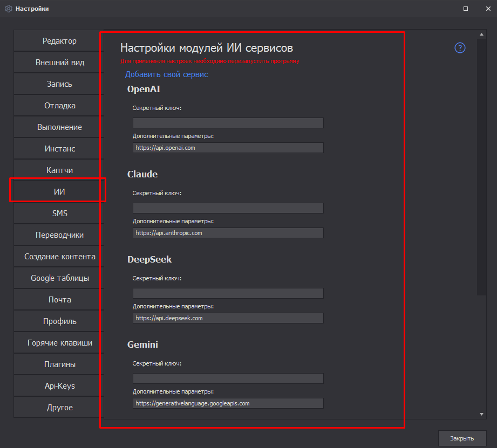
Task: Go to the Отладка tab
Action: pyautogui.click(x=59, y=106)
